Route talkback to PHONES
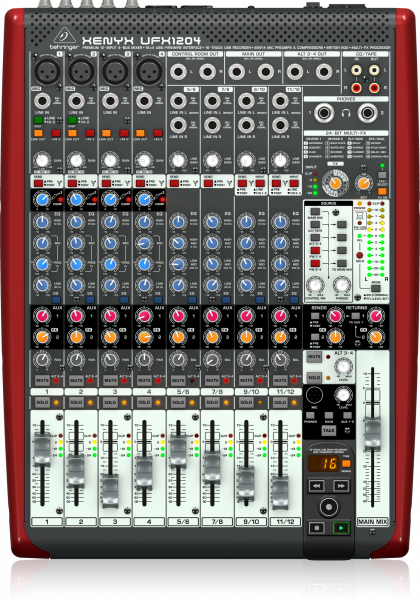 [x=310, y=415]
